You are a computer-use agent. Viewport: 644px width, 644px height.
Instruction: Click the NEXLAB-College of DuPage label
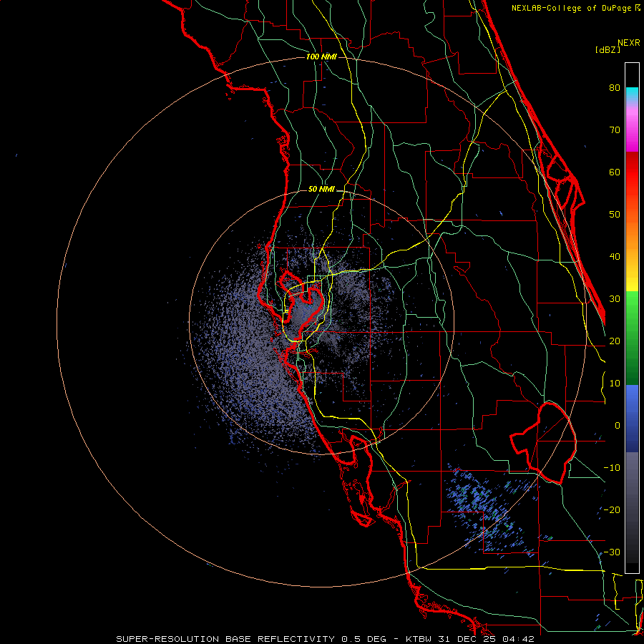(571, 8)
